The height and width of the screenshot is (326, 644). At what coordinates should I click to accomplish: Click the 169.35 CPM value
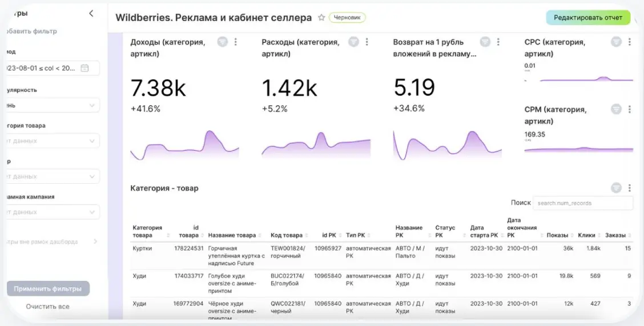[x=535, y=134]
